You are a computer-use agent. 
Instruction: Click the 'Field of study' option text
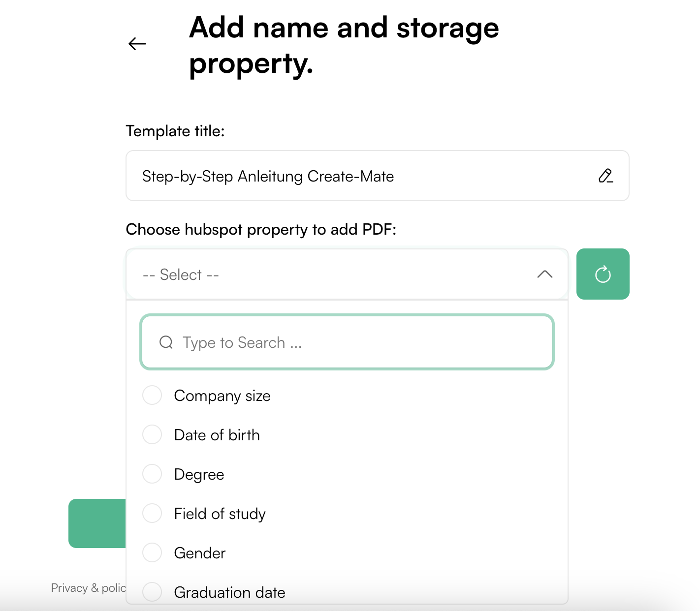tap(220, 514)
